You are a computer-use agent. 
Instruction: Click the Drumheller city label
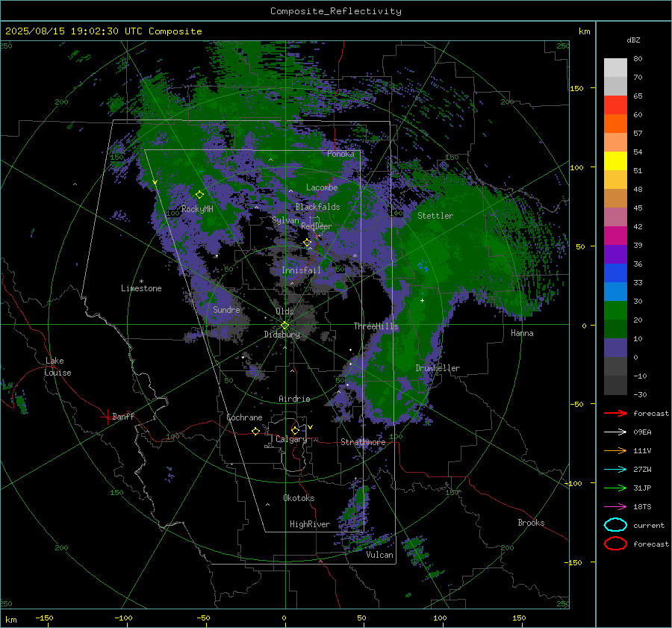(x=438, y=368)
